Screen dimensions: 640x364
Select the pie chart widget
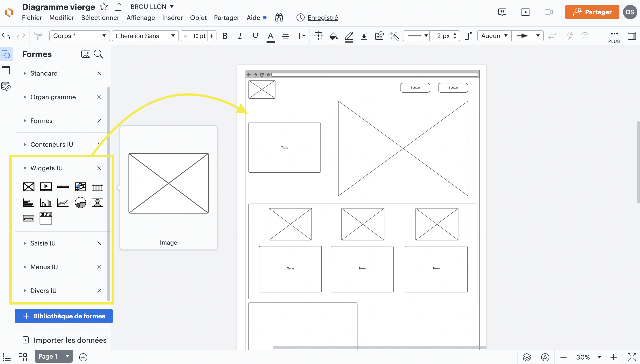point(80,203)
